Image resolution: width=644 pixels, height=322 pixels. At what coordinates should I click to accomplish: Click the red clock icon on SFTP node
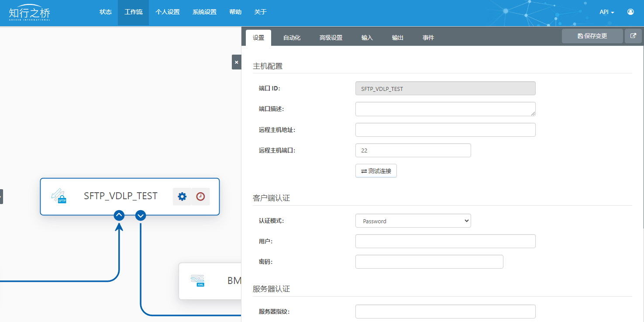tap(200, 197)
